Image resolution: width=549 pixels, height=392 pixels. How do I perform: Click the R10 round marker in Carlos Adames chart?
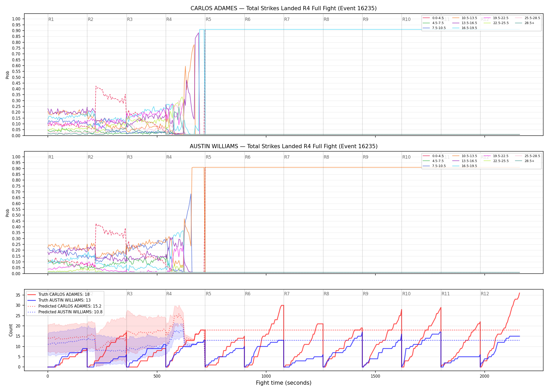pos(406,19)
